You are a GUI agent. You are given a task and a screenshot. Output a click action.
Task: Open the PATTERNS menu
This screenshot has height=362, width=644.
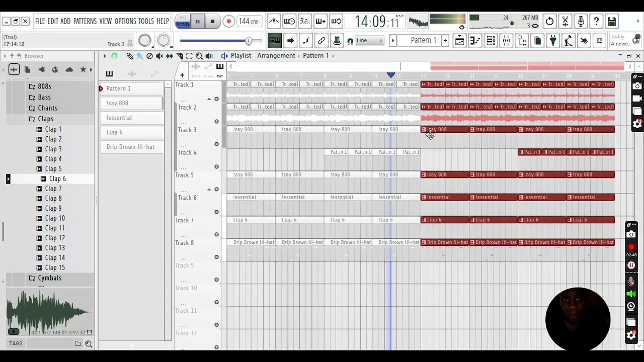point(85,21)
